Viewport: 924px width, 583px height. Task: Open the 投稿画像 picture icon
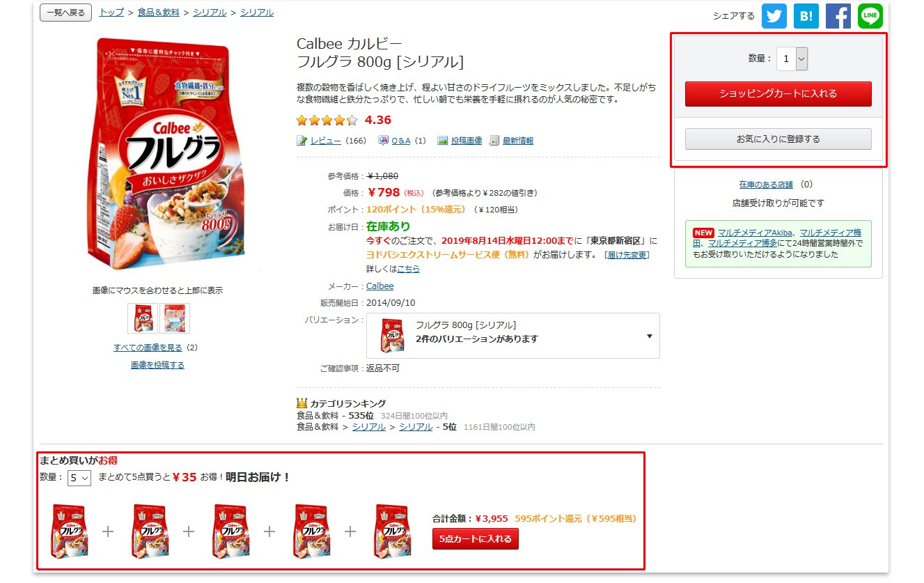(442, 141)
